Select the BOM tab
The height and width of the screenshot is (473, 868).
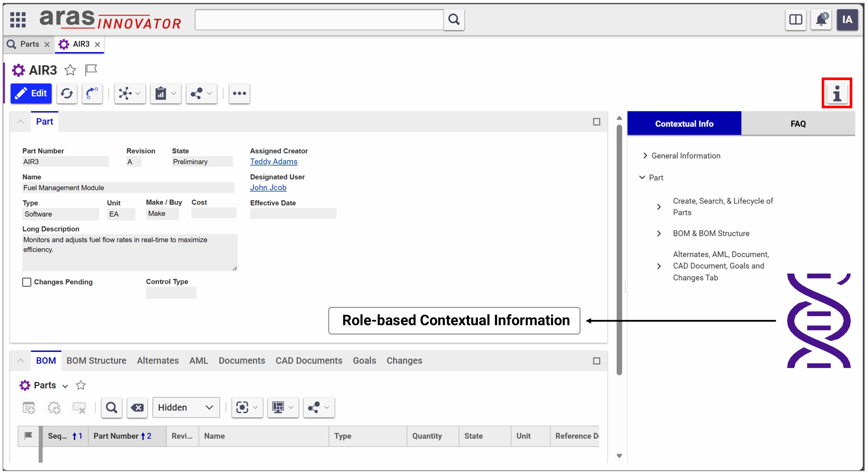46,361
